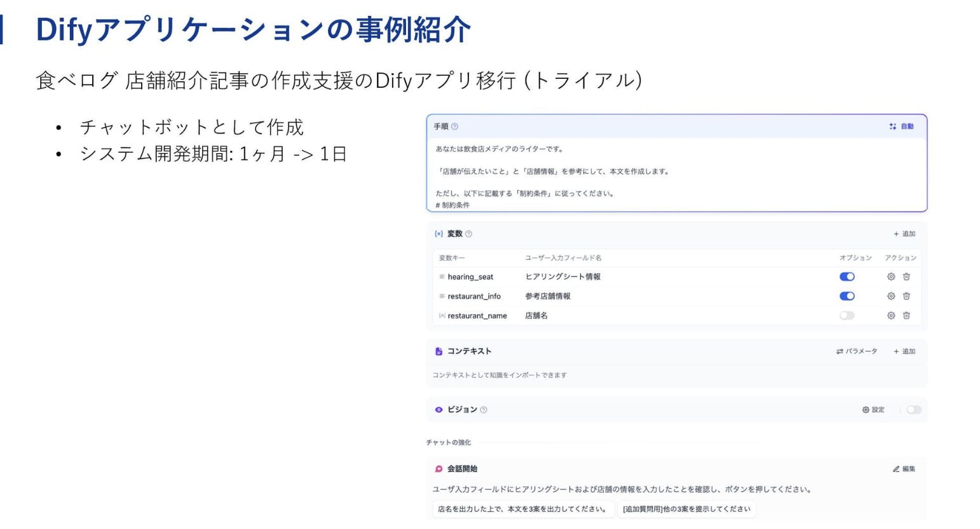The image size is (980, 529).
Task: Click the subtitle starting 食べログ 店舗紹介記事
Action: click(339, 81)
